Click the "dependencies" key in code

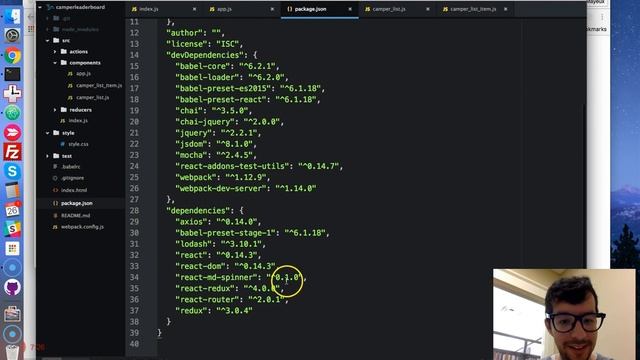coord(198,211)
